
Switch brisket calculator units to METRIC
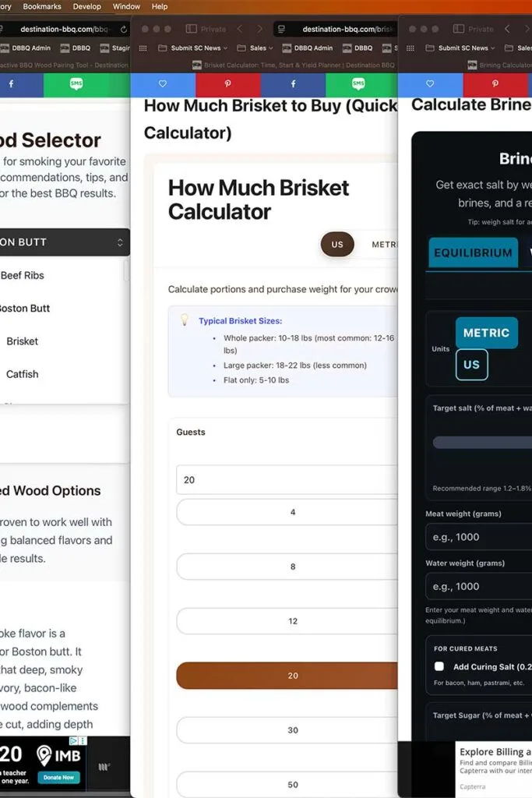(387, 244)
